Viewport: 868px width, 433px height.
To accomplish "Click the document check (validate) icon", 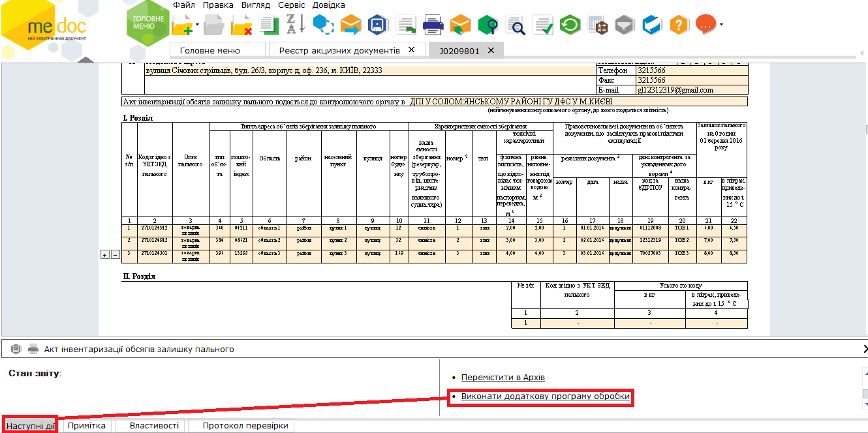I will (x=542, y=25).
